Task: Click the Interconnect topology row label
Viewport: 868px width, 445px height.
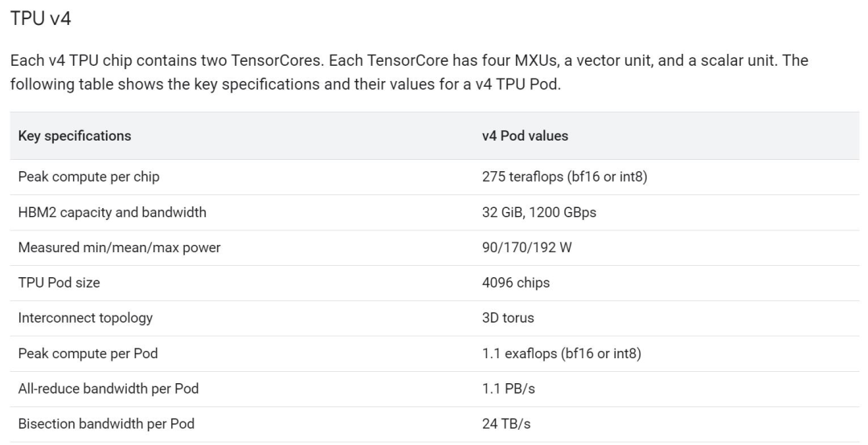Action: [x=85, y=318]
